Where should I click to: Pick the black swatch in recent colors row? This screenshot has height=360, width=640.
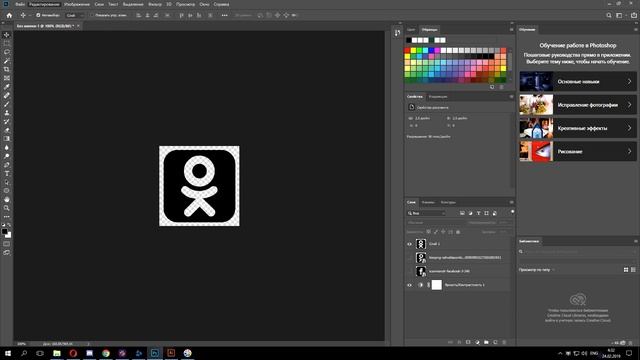pos(409,40)
